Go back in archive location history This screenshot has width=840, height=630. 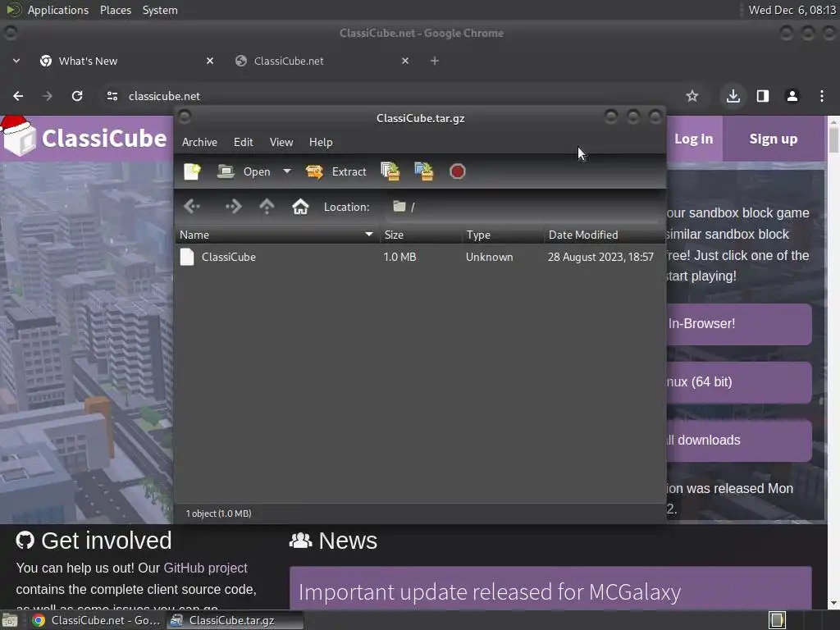click(192, 206)
